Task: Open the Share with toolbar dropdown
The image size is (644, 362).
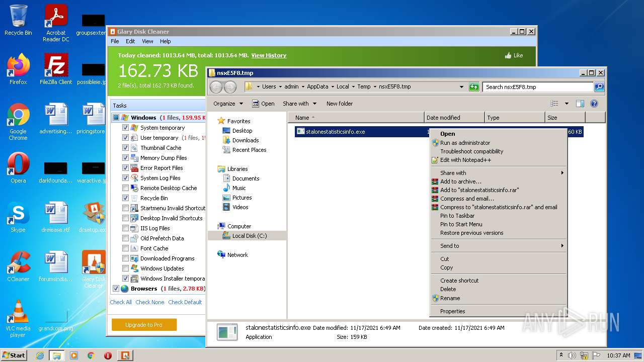Action: (x=299, y=104)
